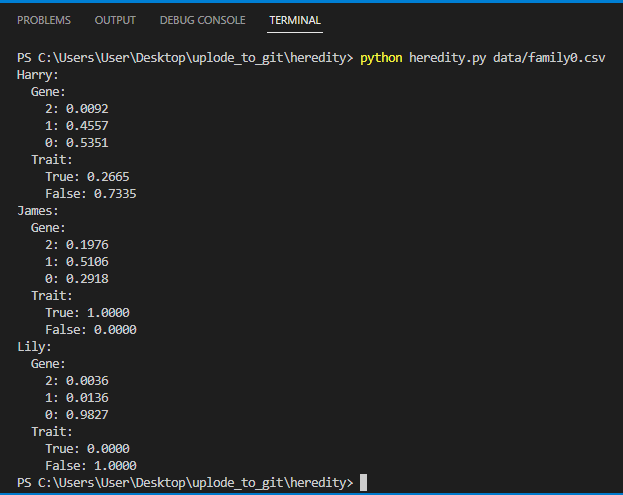Click Lily's Trait False: 1.0000 line

coord(90,466)
